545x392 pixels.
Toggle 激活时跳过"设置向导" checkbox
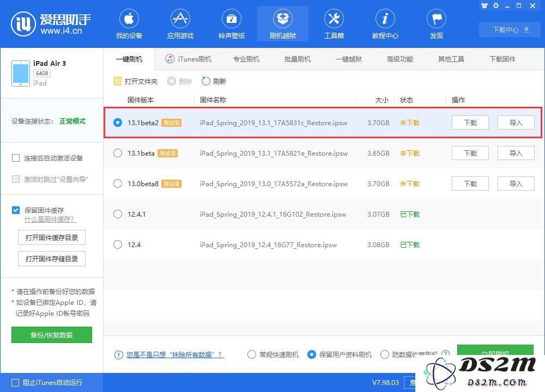(16, 179)
